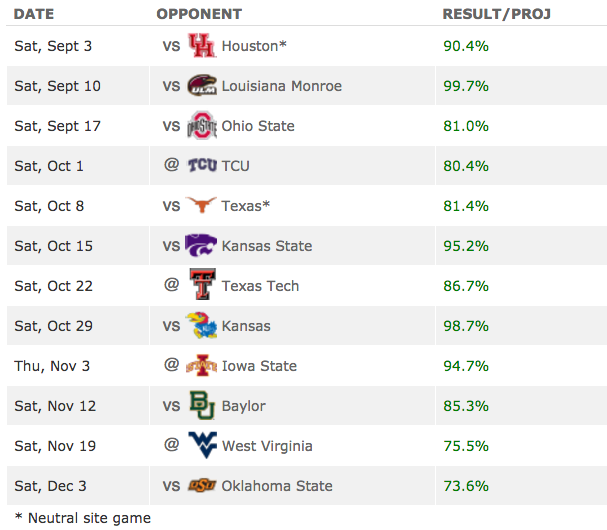Screen dimensions: 607x530
Task: Click the Louisiana Monroe team logo
Action: pyautogui.click(x=201, y=86)
